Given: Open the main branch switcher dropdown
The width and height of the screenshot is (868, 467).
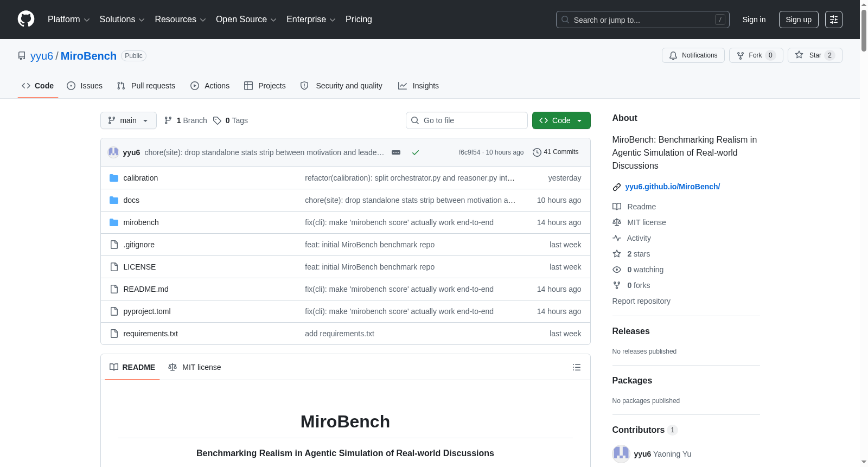Looking at the screenshot, I should click(x=129, y=120).
